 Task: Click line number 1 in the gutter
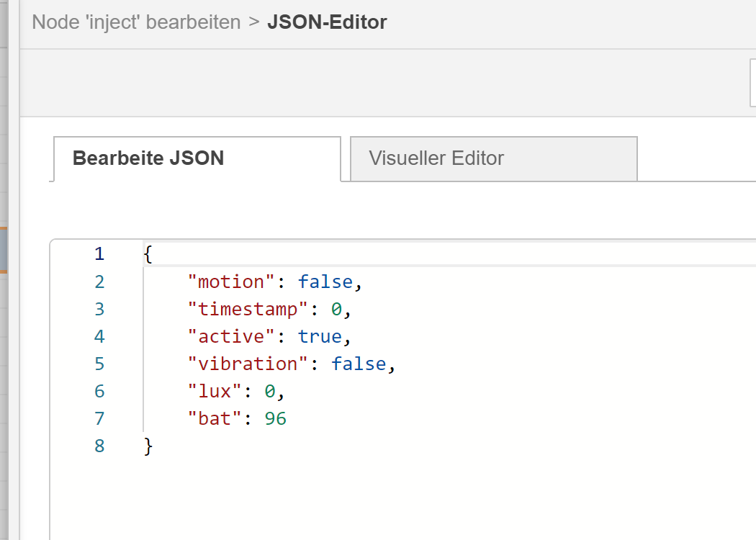tap(99, 254)
